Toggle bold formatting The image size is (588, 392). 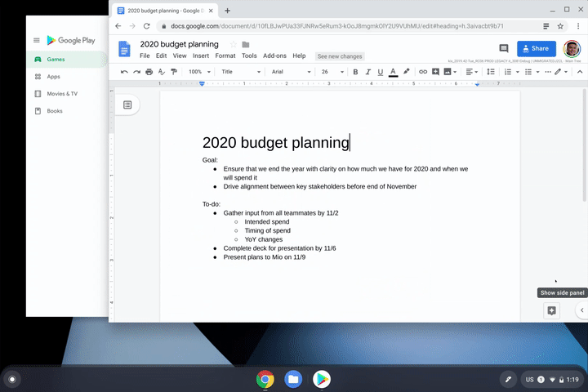tap(355, 72)
